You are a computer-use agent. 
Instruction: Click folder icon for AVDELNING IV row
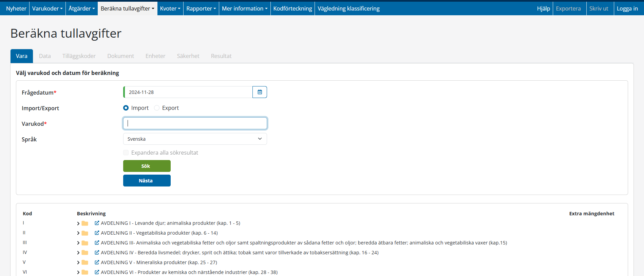(85, 253)
